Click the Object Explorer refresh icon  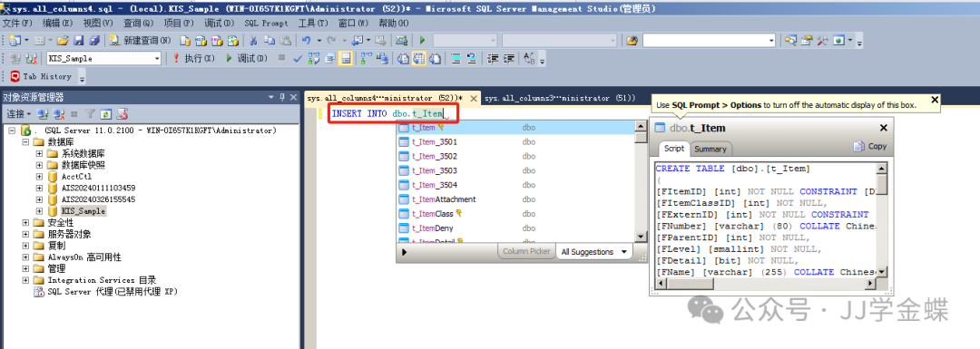click(105, 114)
